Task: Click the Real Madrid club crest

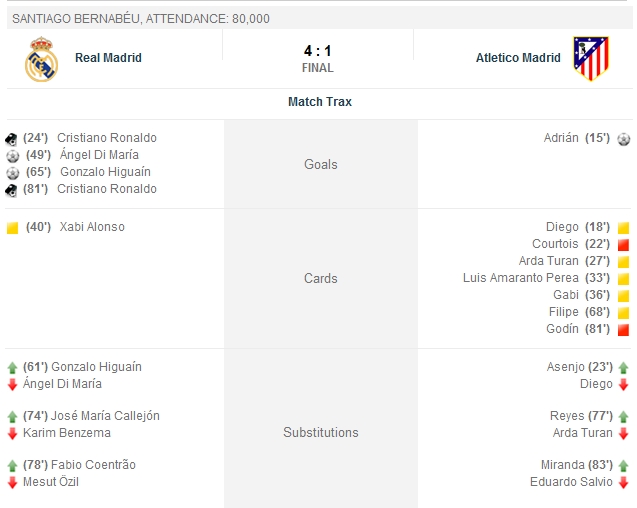Action: click(x=41, y=59)
